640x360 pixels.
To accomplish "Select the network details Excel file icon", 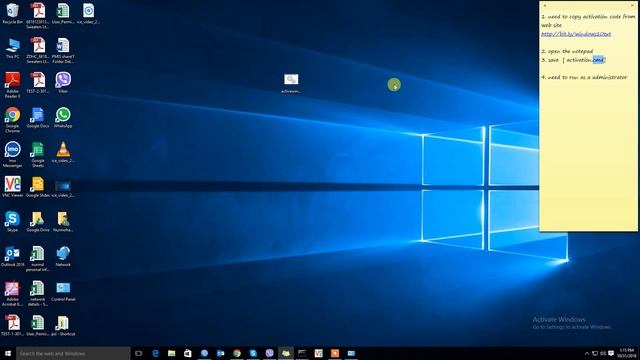I will click(x=38, y=293).
